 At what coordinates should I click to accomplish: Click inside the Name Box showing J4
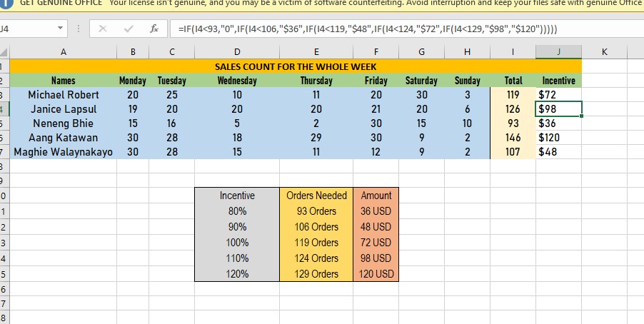coord(27,29)
